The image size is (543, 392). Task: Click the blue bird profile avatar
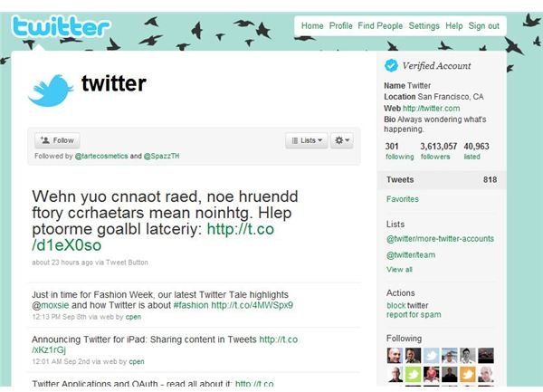click(x=51, y=91)
